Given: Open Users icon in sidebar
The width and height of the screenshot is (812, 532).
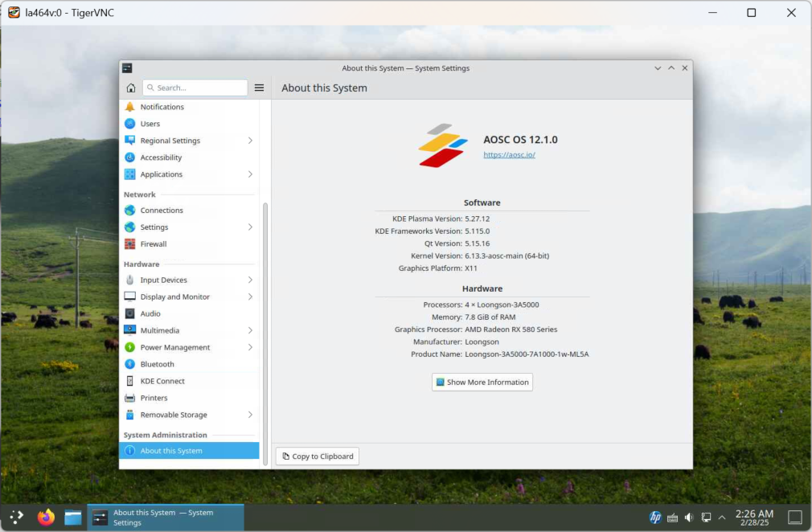Looking at the screenshot, I should pyautogui.click(x=130, y=124).
